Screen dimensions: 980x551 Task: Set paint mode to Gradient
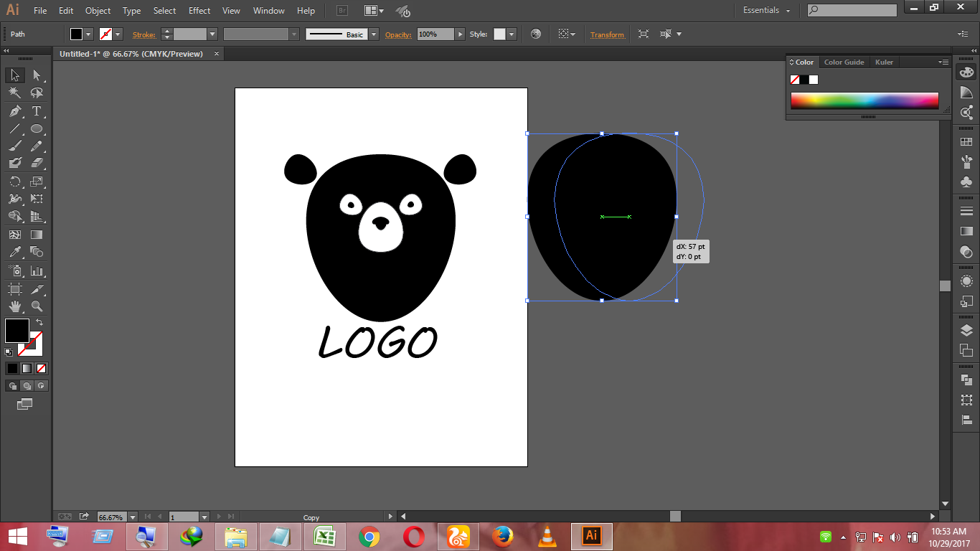click(x=27, y=368)
